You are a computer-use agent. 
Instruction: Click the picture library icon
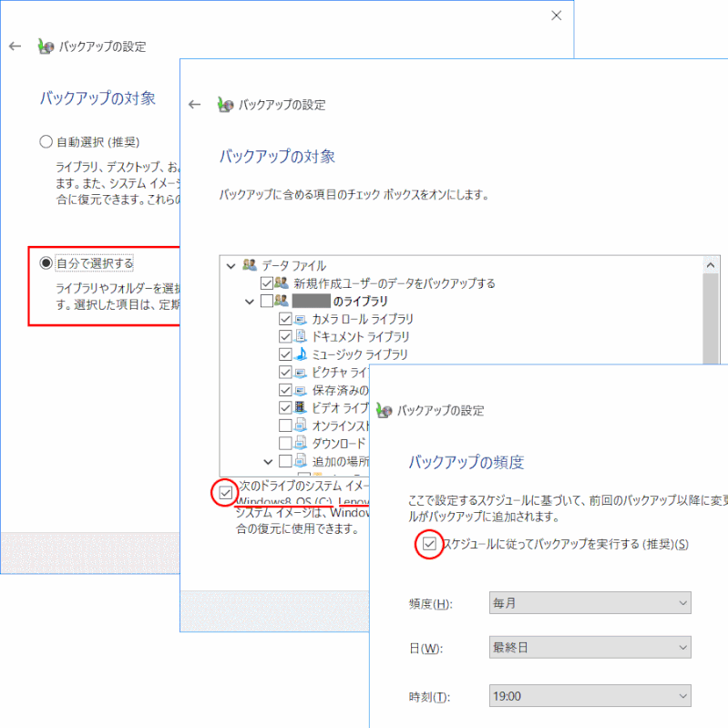point(301,372)
